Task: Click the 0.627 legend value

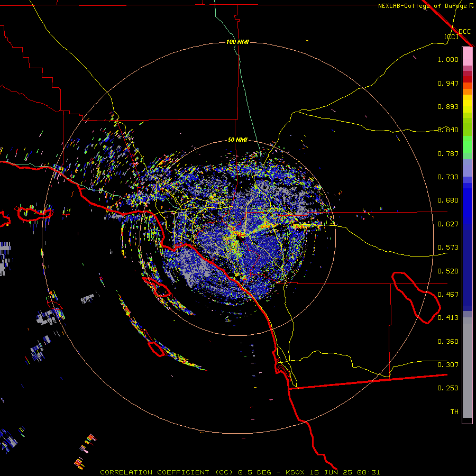Action: 448,224
